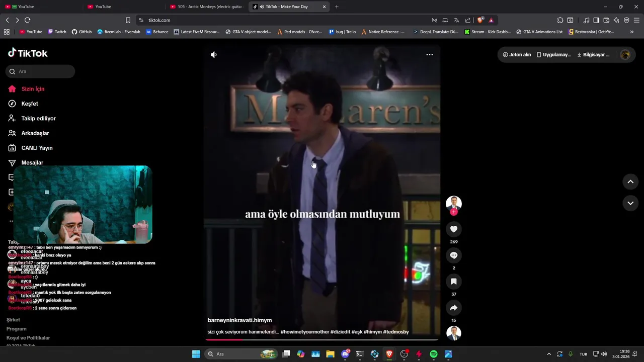Follow creator via red plus badge
644x362 pixels.
pos(454,212)
